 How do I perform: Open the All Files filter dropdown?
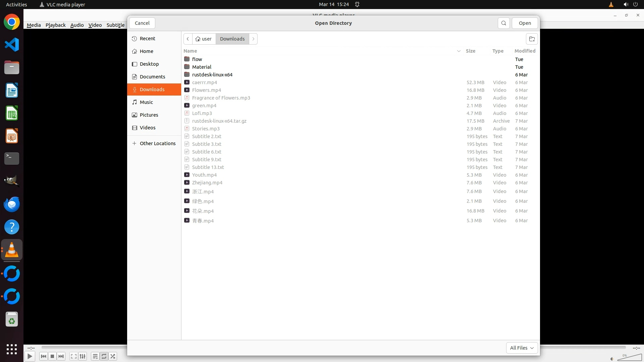coord(522,348)
